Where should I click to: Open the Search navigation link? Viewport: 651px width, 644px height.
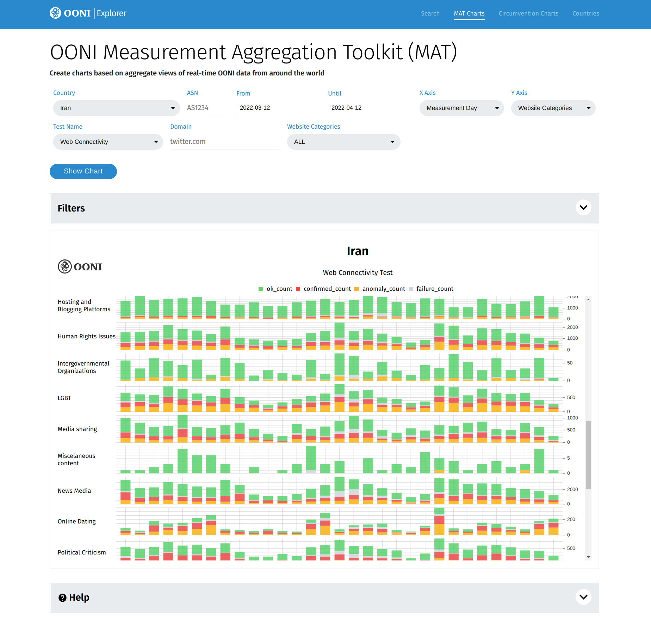click(x=430, y=13)
